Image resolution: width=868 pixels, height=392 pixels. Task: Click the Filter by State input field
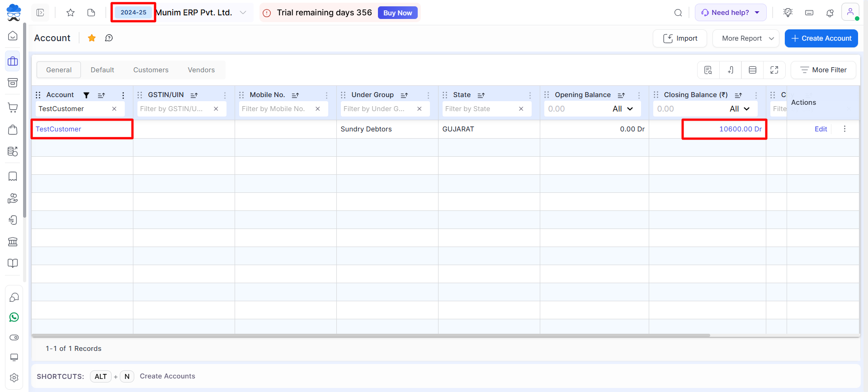coord(479,109)
